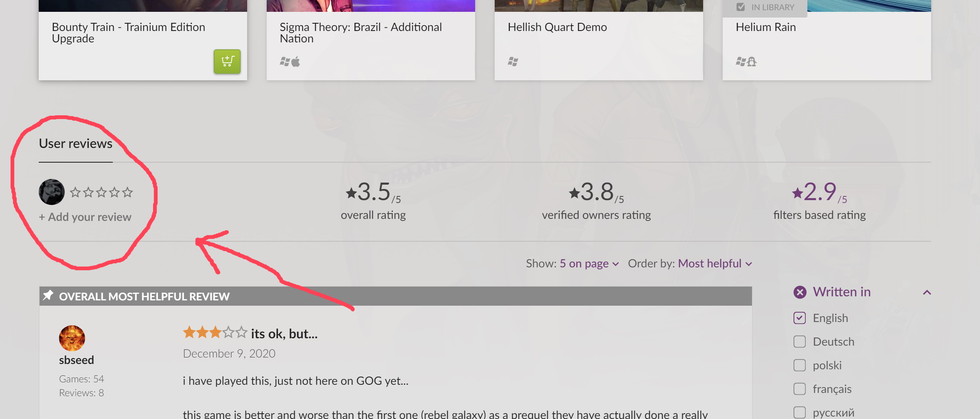Click Add your review link
980x419 pixels.
(85, 217)
